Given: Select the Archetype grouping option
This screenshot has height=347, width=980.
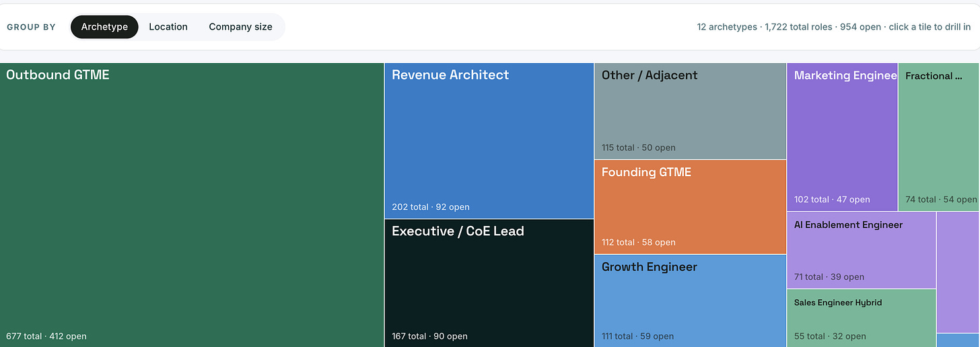Looking at the screenshot, I should (x=104, y=27).
